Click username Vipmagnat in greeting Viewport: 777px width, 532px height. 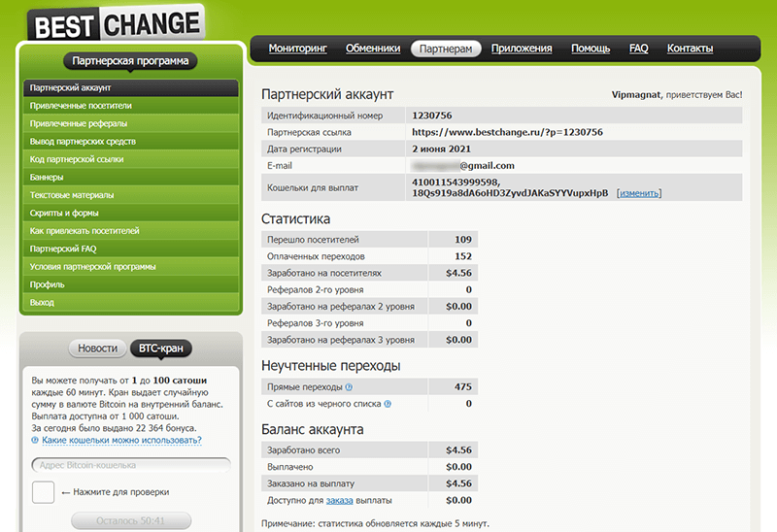(637, 94)
